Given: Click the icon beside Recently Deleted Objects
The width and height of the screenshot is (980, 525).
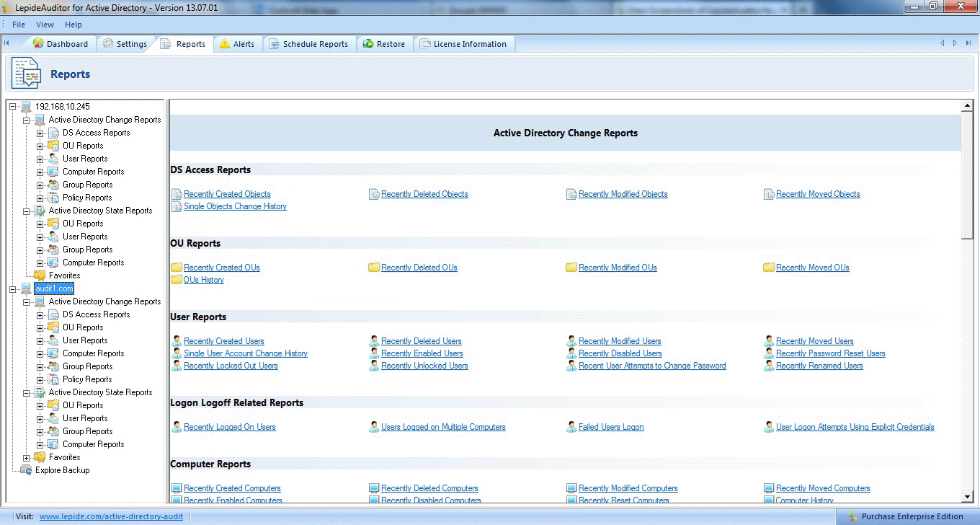Looking at the screenshot, I should [374, 195].
